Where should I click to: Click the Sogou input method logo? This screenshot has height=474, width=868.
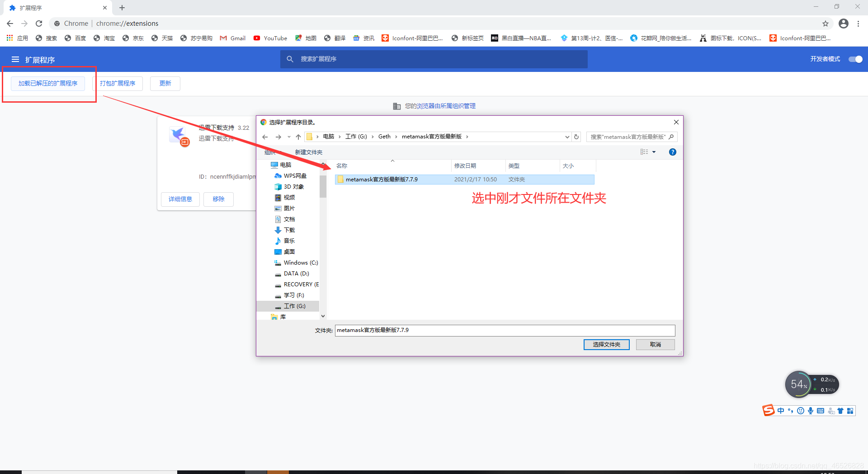769,410
